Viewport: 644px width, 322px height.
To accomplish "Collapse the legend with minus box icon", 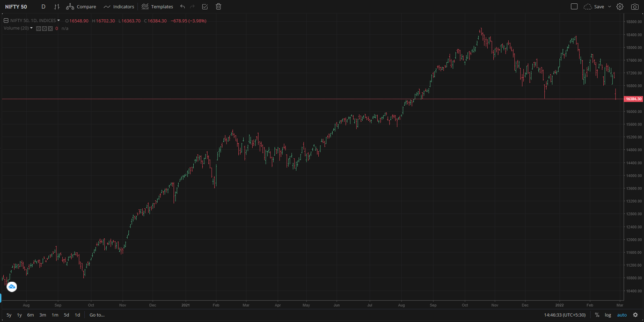I will pos(6,20).
